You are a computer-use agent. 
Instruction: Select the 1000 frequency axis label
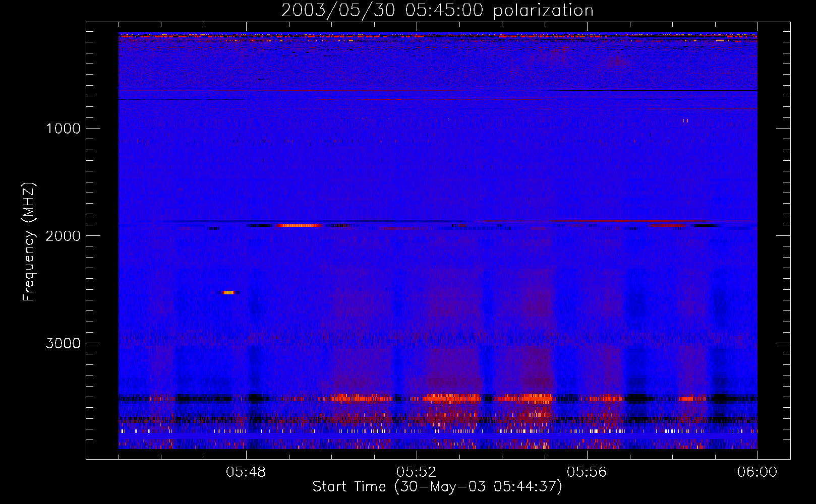point(64,129)
